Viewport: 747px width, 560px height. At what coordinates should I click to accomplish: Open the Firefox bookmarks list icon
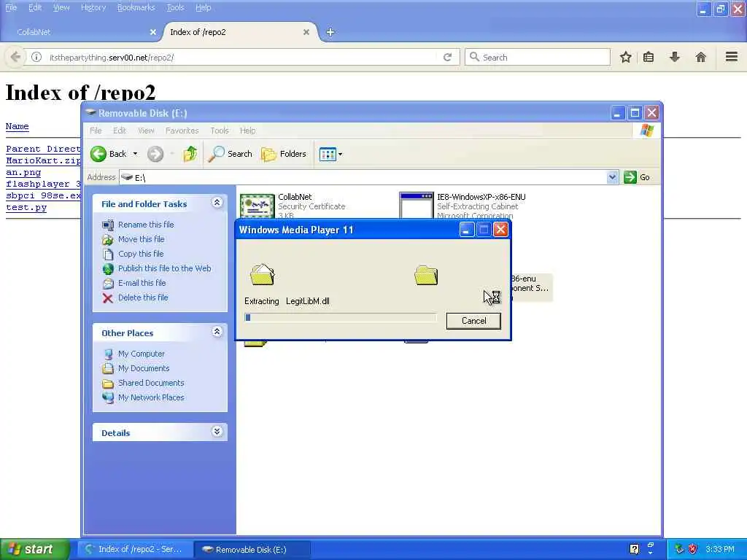click(x=649, y=57)
